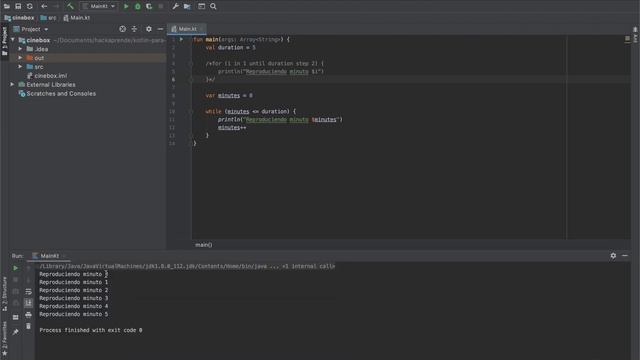
Task: Click the stop square in the toolbar
Action: [x=161, y=6]
